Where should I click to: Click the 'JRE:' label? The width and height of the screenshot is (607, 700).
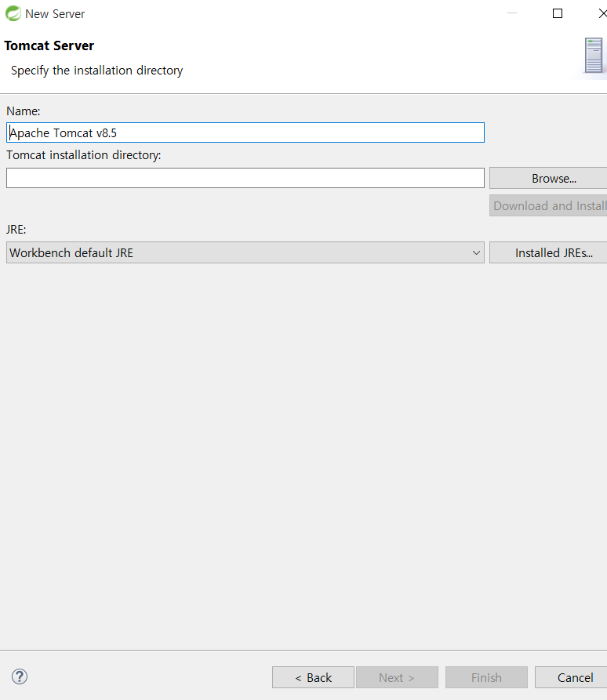coord(16,230)
